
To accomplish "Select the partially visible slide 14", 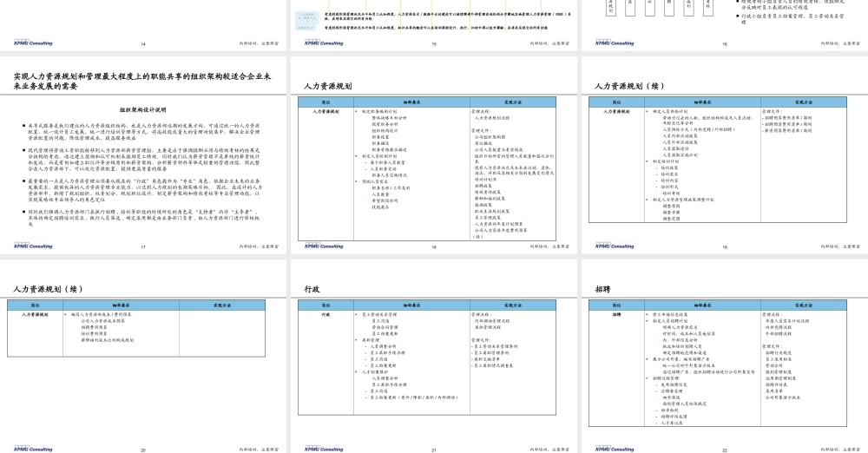I will click(x=143, y=25).
